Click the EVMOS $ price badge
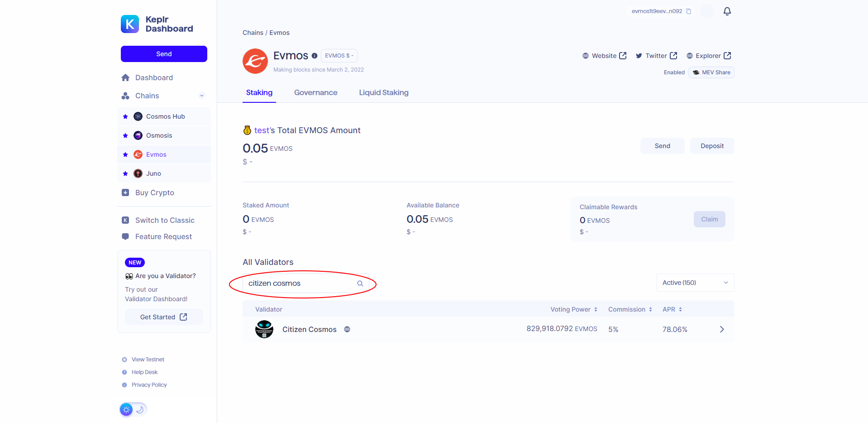The width and height of the screenshot is (868, 423). [339, 56]
